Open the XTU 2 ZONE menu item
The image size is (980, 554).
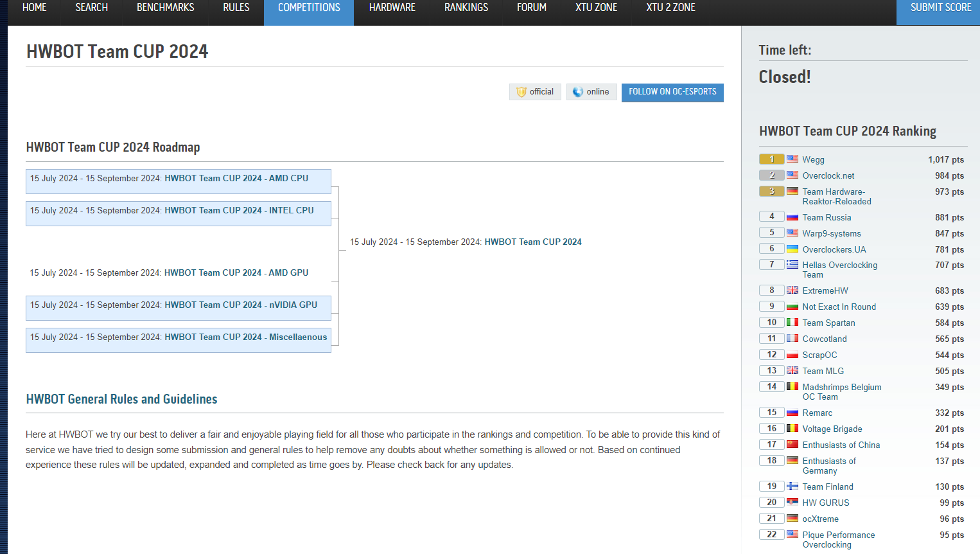click(x=671, y=8)
